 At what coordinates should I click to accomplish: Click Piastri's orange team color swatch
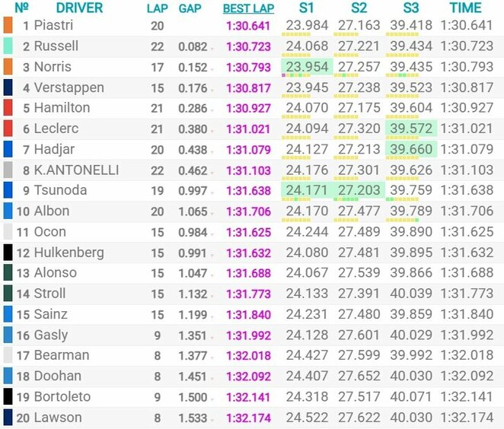8,25
